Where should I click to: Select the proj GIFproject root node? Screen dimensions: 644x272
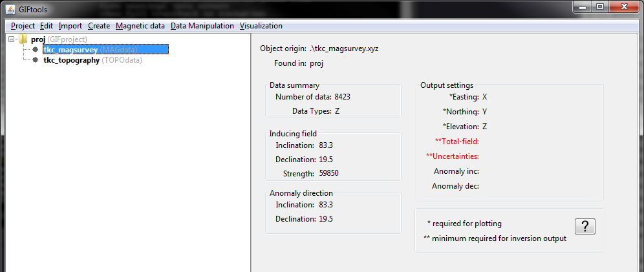59,39
